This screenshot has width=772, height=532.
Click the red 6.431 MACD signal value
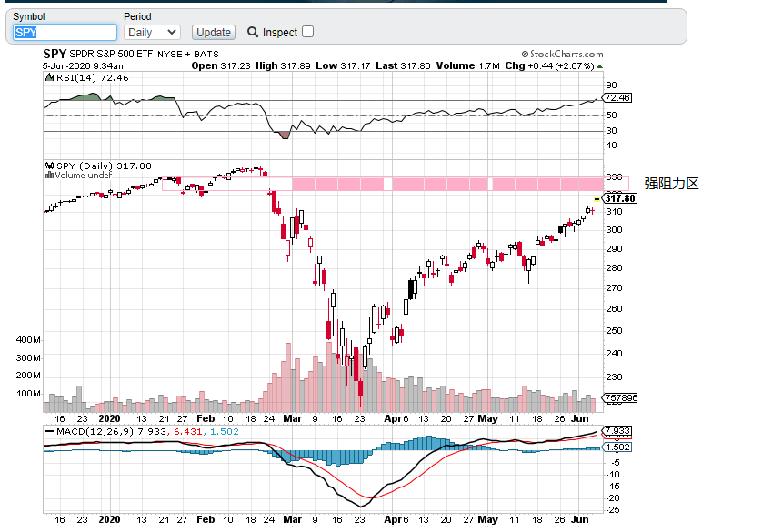click(x=188, y=432)
